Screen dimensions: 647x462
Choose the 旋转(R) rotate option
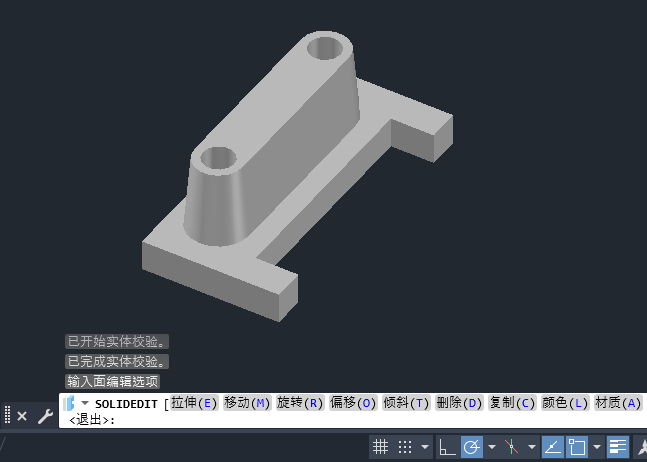(x=300, y=403)
